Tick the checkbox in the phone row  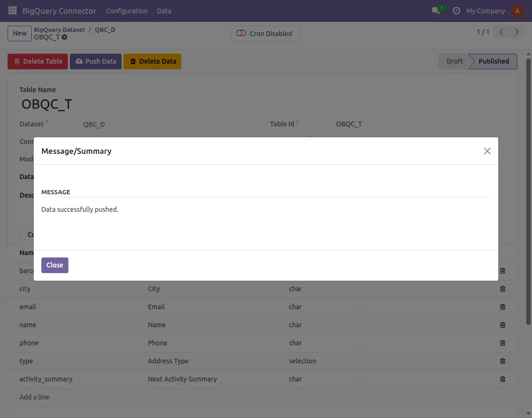click(x=359, y=342)
